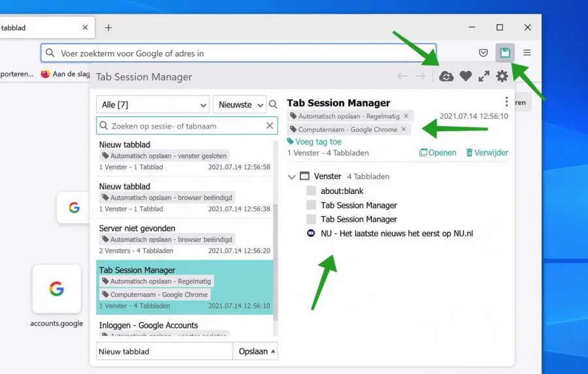Viewport: 588px width, 374px height.
Task: Remove the Automatisch opslaan - Regelmatig tag
Action: 406,116
